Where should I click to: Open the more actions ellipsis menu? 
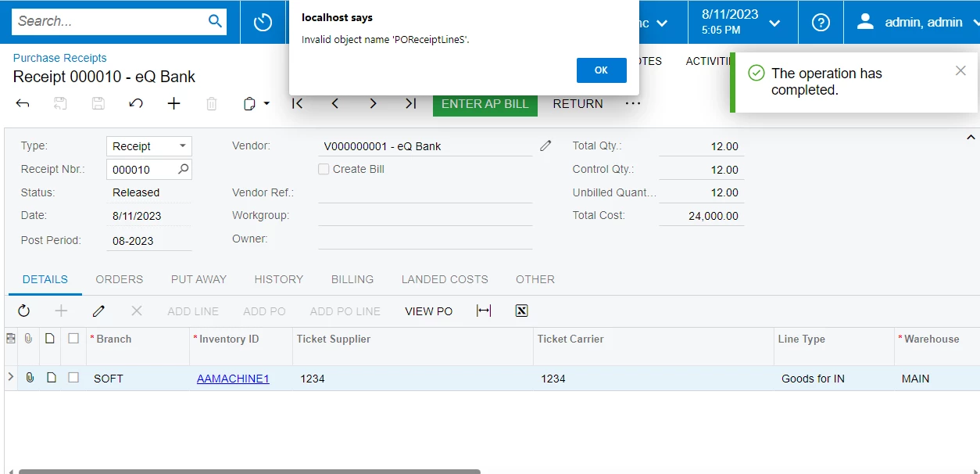[633, 103]
